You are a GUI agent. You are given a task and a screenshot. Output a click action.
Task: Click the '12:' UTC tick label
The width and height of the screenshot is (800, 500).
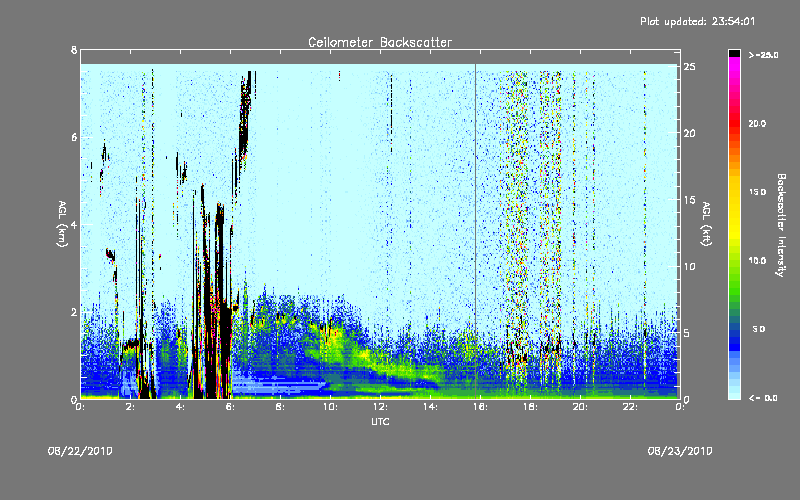coord(380,407)
